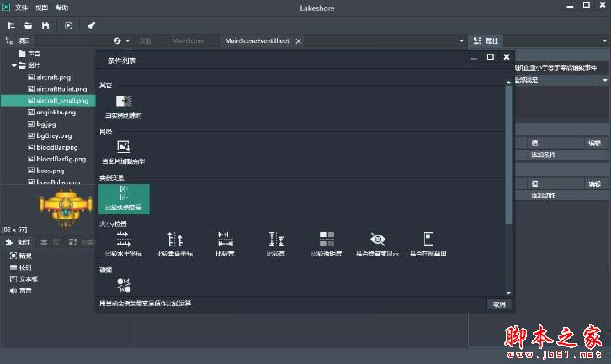Screen dimensions: 611x364
Task: Select the 声音 folder in project tree
Action: (29, 54)
